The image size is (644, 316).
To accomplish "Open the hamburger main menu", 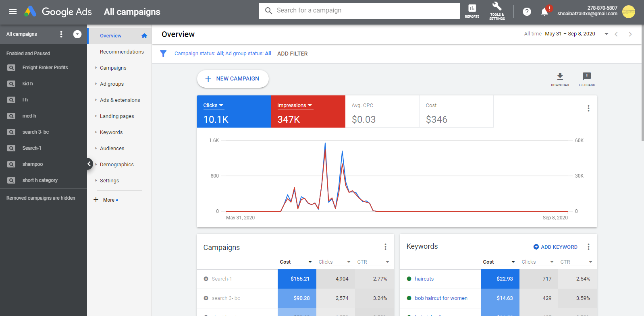I will click(x=13, y=12).
